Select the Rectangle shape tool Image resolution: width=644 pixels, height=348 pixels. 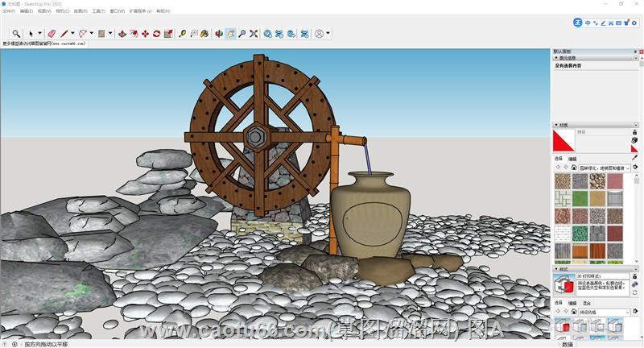[101, 34]
